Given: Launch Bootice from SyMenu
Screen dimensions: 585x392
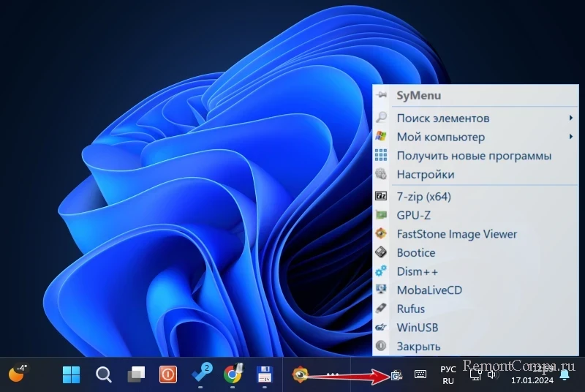Looking at the screenshot, I should [415, 253].
